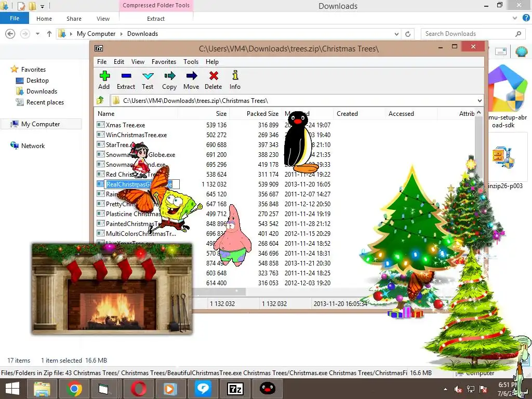The height and width of the screenshot is (399, 532).
Task: Open the File tab in Explorer ribbon
Action: coord(15,18)
